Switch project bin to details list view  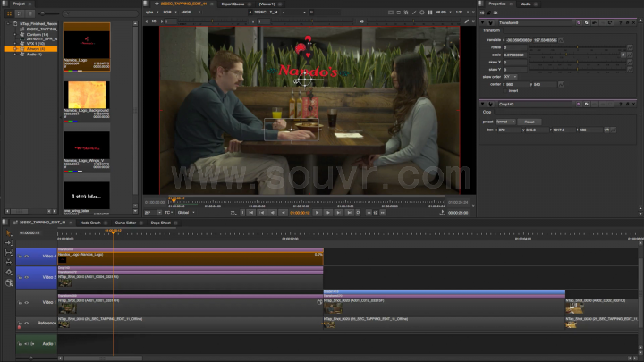point(30,13)
